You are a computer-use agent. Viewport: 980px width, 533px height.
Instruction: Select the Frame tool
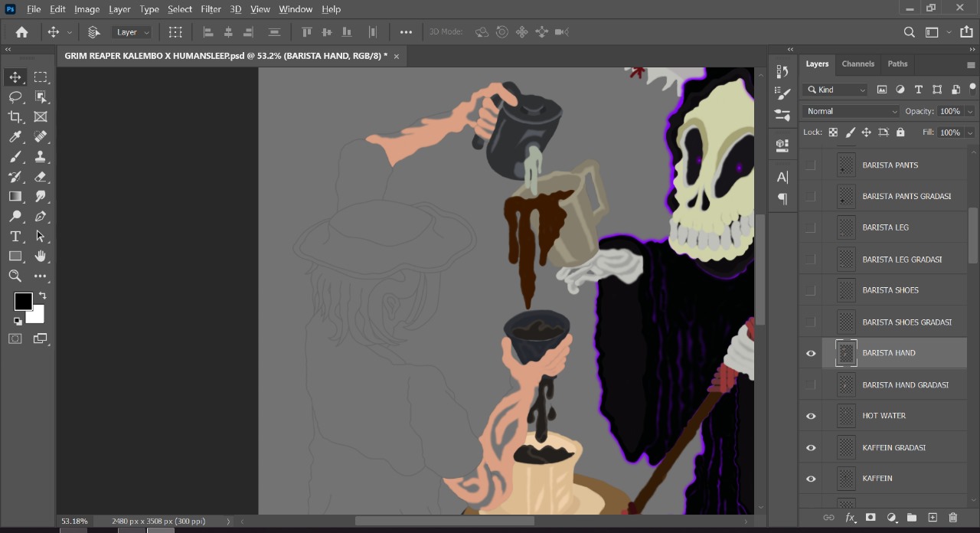click(x=41, y=117)
